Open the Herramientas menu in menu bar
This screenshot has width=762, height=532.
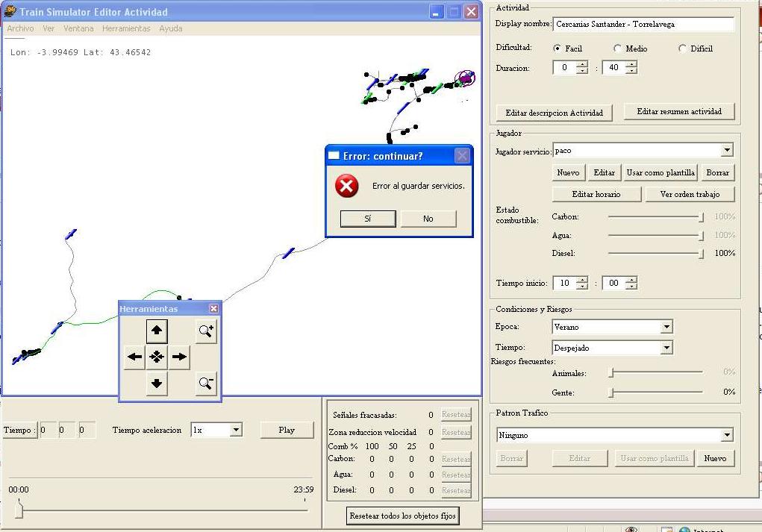click(126, 28)
